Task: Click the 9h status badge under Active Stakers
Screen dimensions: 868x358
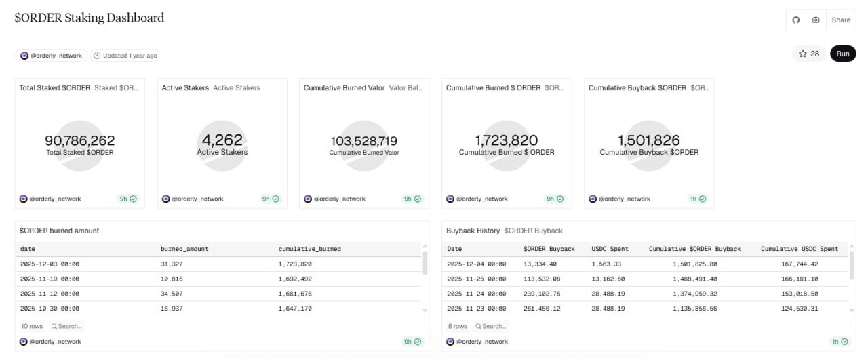Action: click(x=271, y=199)
